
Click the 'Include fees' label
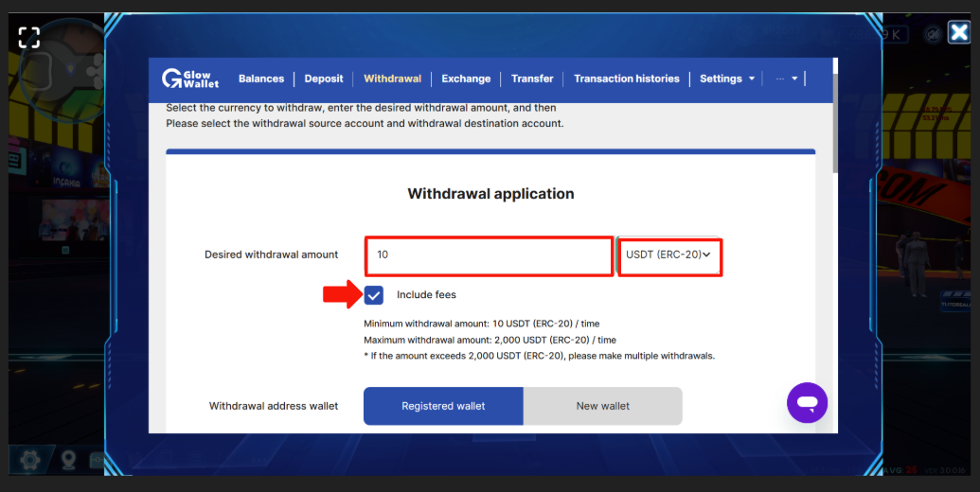426,294
